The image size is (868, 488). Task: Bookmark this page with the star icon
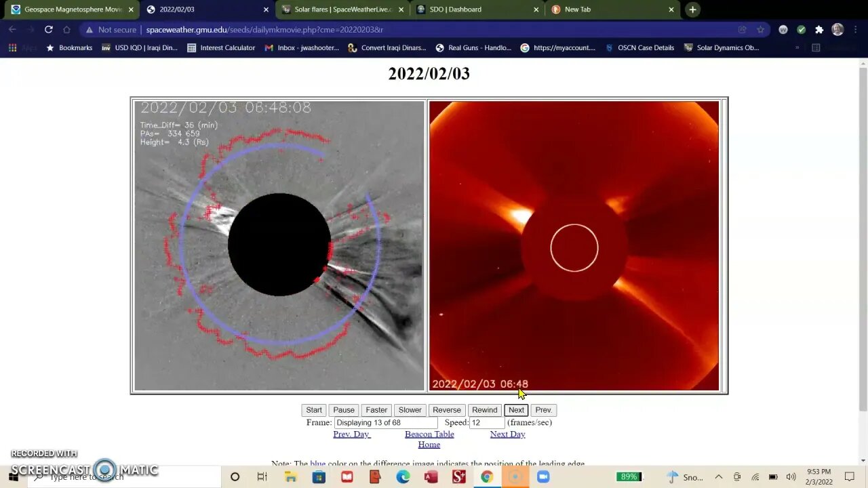click(x=761, y=30)
